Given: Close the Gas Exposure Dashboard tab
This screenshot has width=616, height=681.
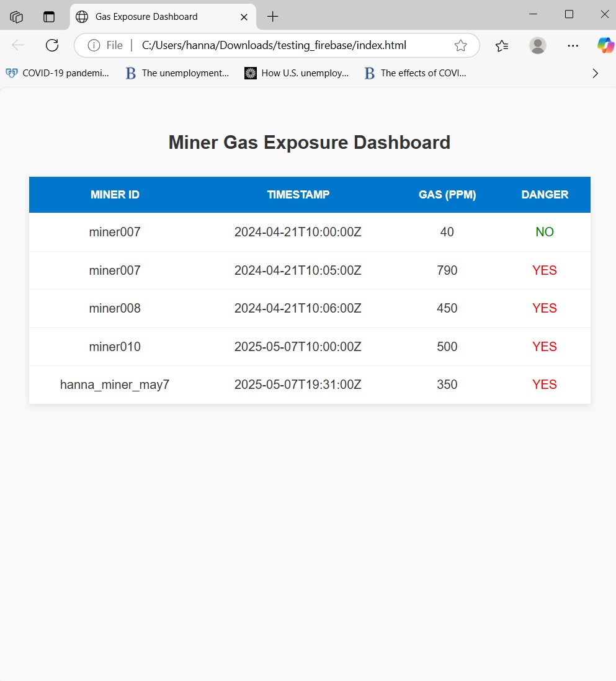Looking at the screenshot, I should pos(244,17).
